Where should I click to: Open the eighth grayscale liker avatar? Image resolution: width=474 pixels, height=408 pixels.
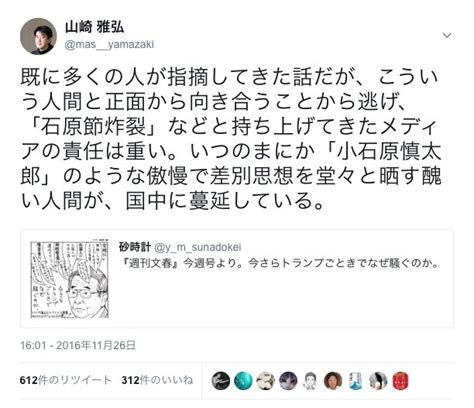point(378,381)
